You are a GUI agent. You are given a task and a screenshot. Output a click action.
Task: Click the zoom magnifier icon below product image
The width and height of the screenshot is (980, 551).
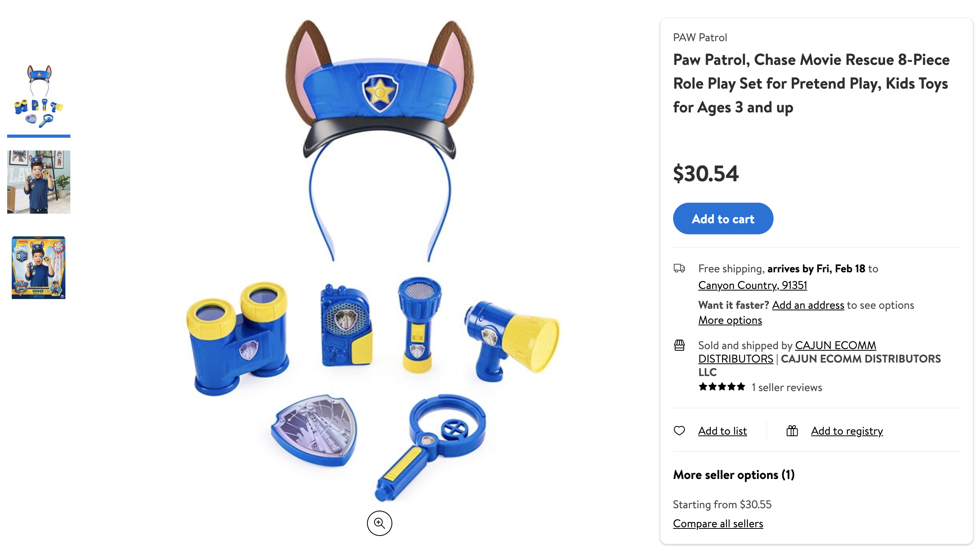coord(379,523)
